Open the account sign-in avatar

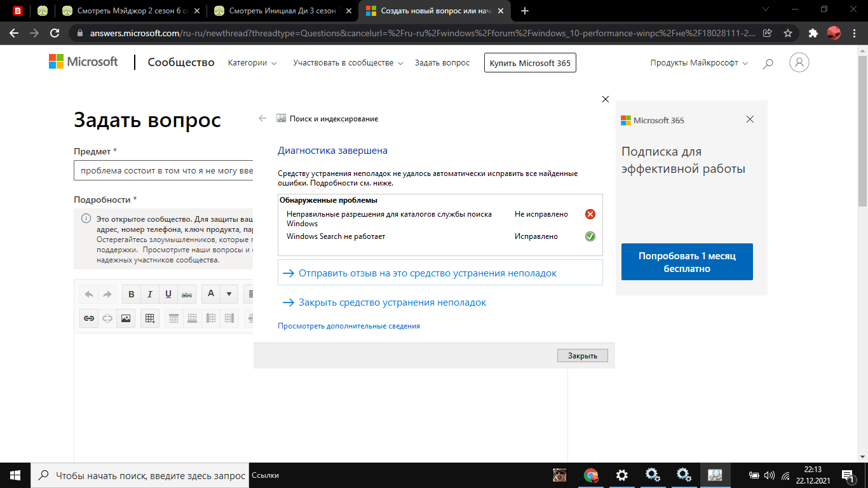point(799,62)
